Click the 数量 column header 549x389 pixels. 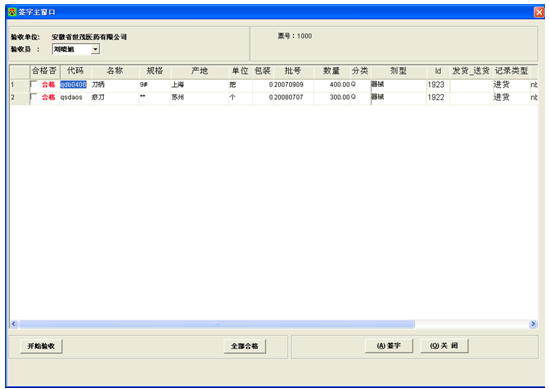(x=332, y=71)
